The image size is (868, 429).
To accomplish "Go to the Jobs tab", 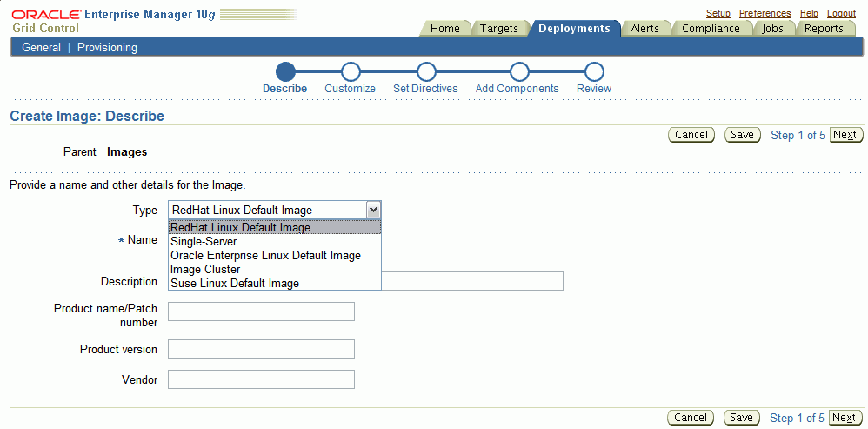I will click(773, 28).
